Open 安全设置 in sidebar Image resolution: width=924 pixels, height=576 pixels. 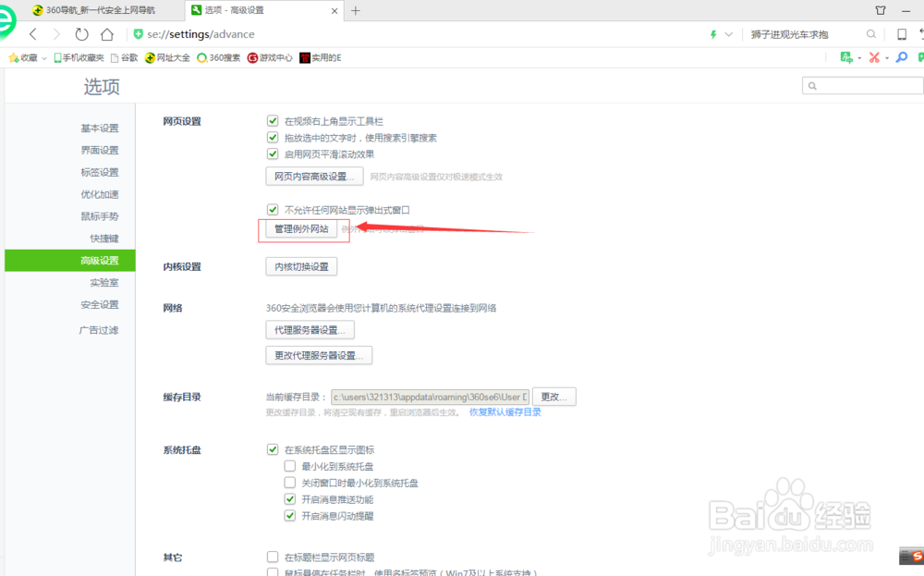tap(100, 304)
